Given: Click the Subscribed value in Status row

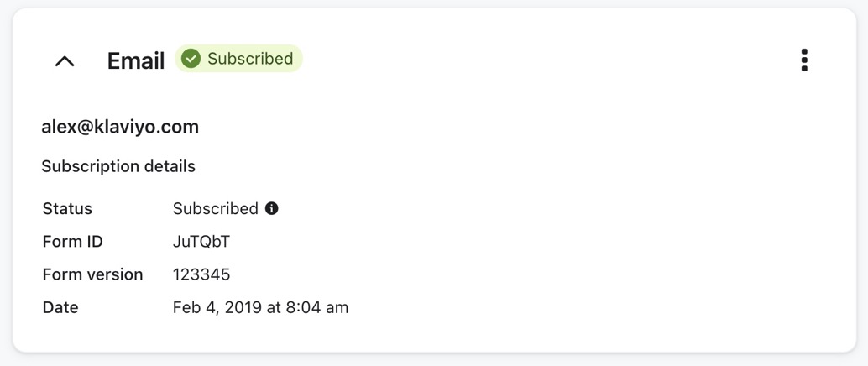Looking at the screenshot, I should pos(215,208).
